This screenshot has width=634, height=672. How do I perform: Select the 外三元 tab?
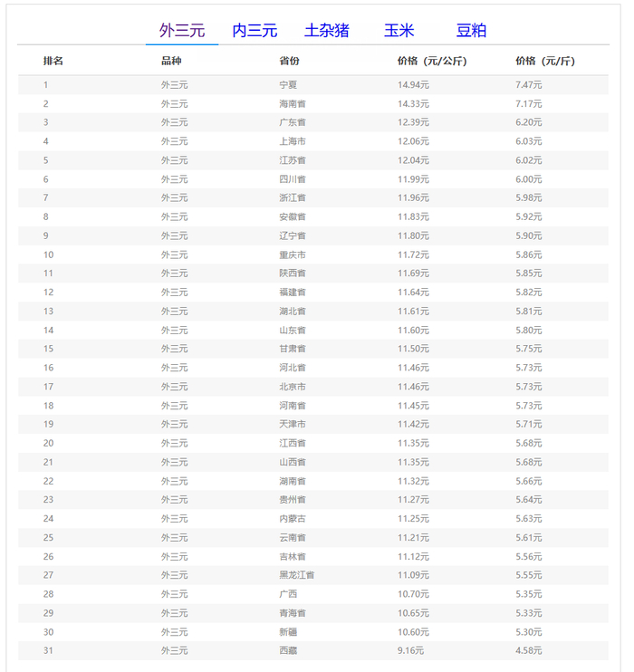click(x=182, y=31)
